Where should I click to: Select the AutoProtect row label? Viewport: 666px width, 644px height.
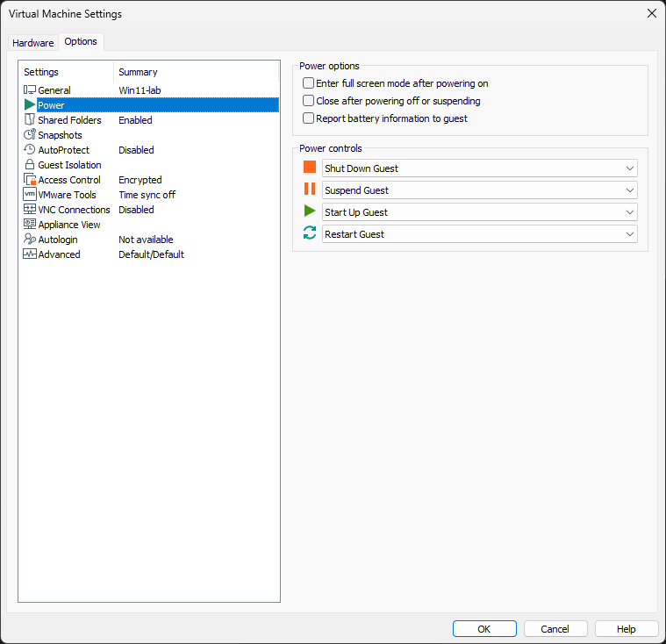[x=64, y=150]
